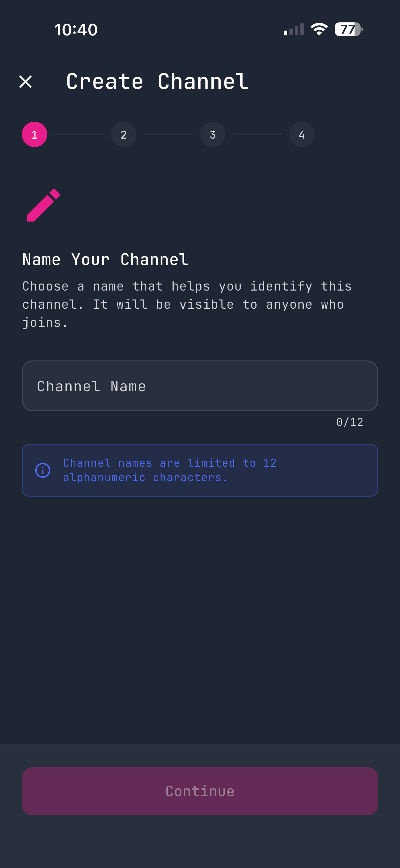400x868 pixels.
Task: Jump to step 4 of the wizard
Action: (x=302, y=134)
